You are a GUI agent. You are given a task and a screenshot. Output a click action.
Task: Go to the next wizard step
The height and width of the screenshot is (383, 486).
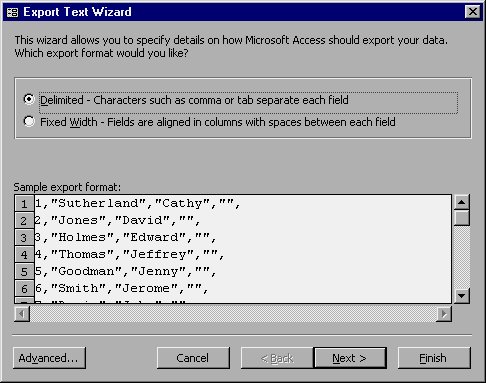click(350, 358)
